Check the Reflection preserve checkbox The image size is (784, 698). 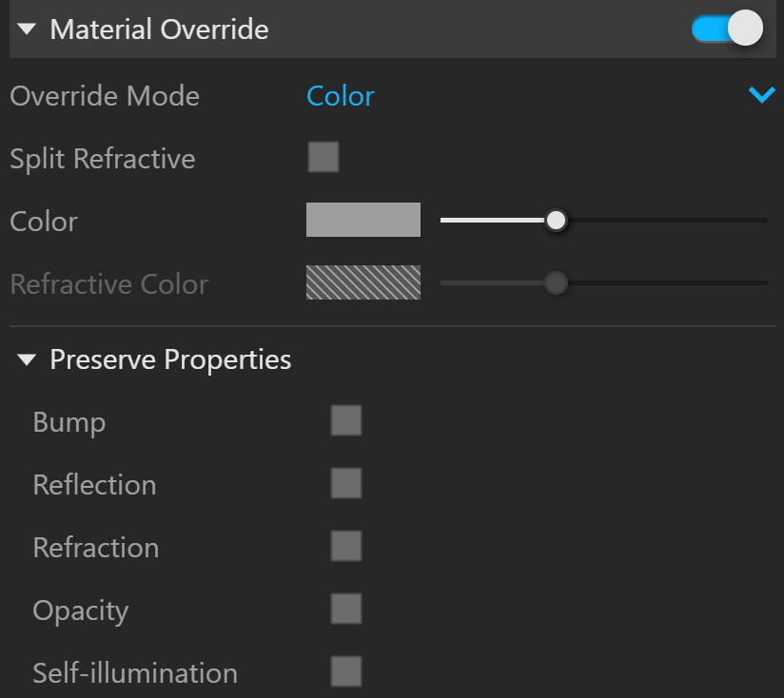click(346, 483)
